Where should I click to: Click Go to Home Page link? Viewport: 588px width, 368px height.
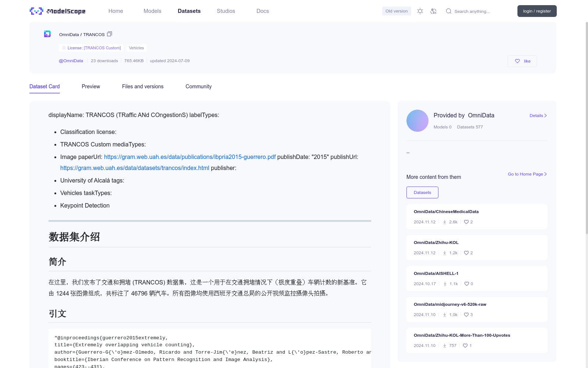[x=527, y=174]
